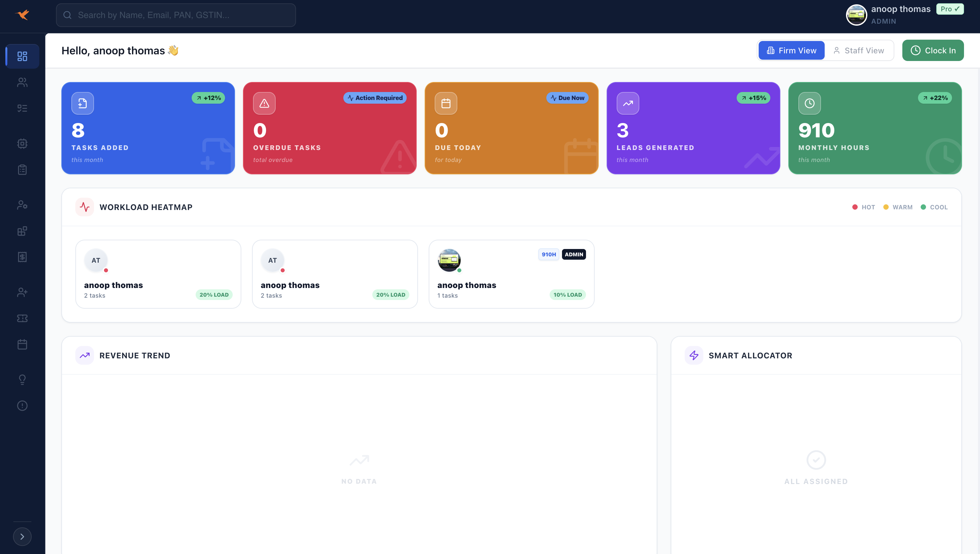Open the Dashboard grid icon in sidebar
This screenshot has height=554, width=980.
[x=22, y=56]
